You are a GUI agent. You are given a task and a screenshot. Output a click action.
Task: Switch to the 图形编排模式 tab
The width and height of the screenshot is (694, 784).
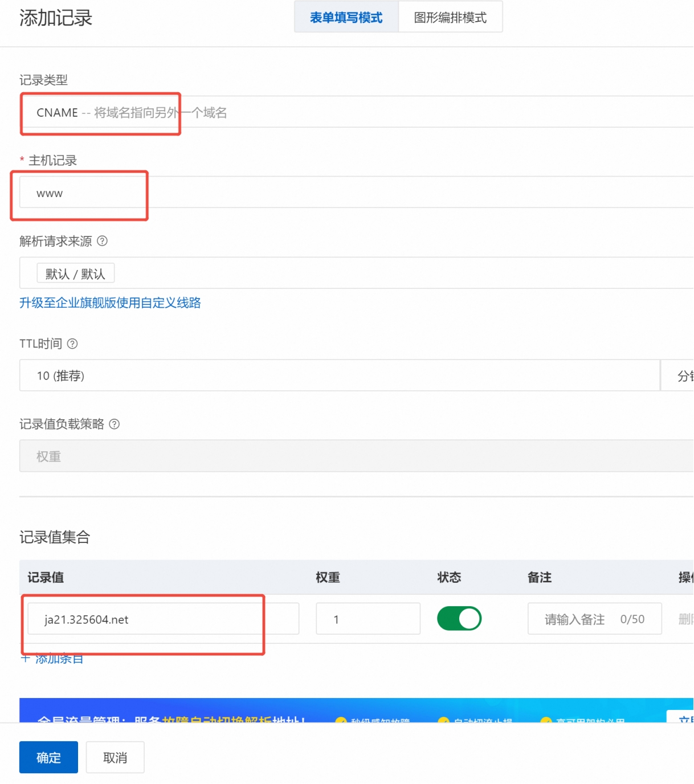(x=450, y=17)
